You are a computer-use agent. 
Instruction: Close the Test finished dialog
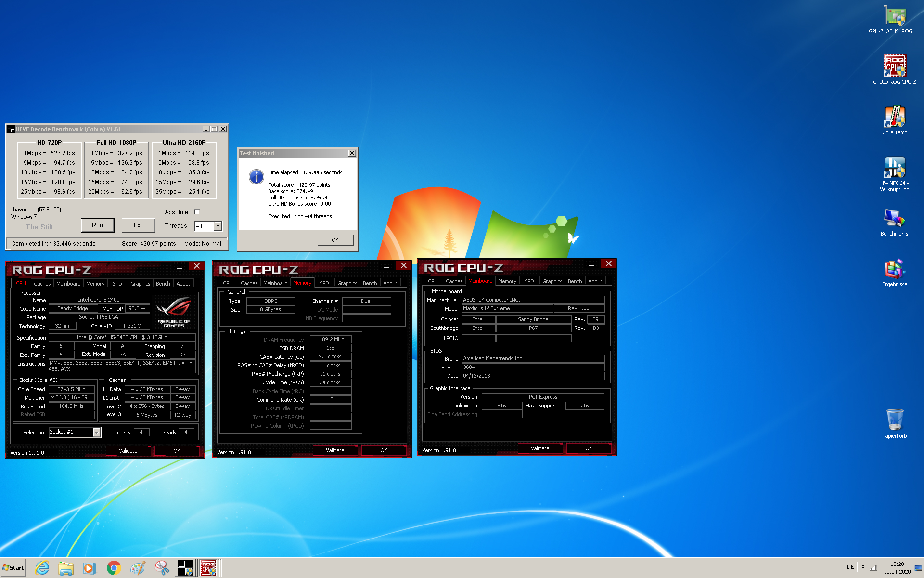[x=352, y=153]
